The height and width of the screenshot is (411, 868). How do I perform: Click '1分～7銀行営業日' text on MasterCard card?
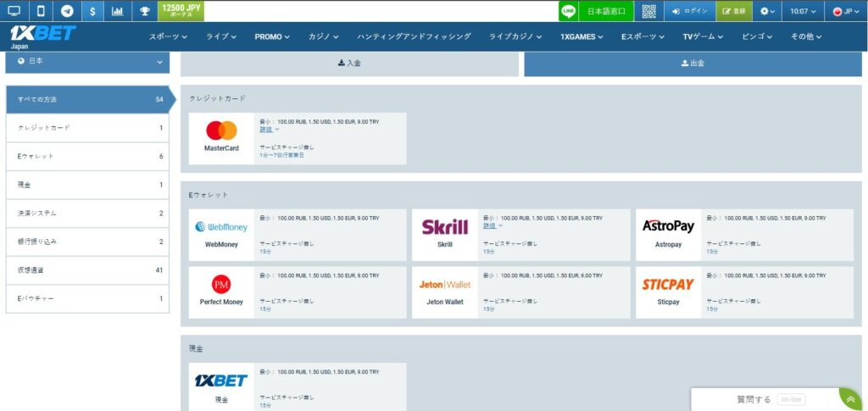(x=281, y=155)
